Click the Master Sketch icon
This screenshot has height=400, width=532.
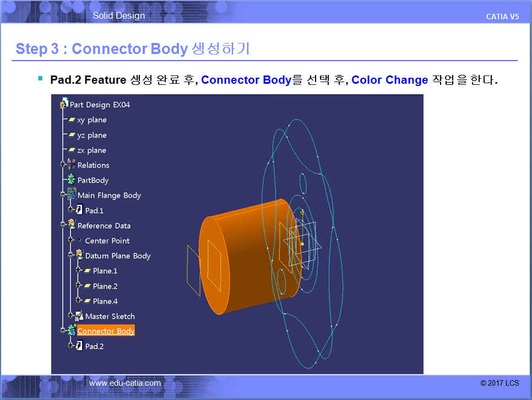point(79,316)
